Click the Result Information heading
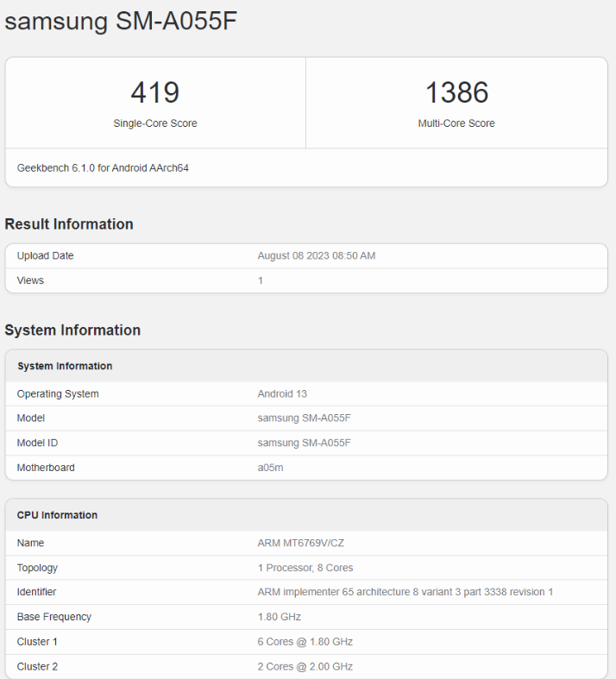Image resolution: width=616 pixels, height=679 pixels. coord(69,223)
